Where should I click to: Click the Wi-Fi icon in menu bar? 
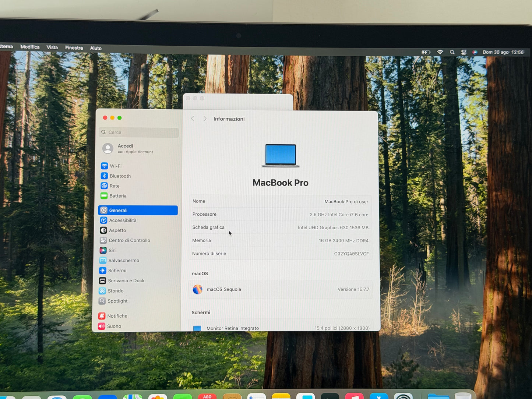coord(440,52)
